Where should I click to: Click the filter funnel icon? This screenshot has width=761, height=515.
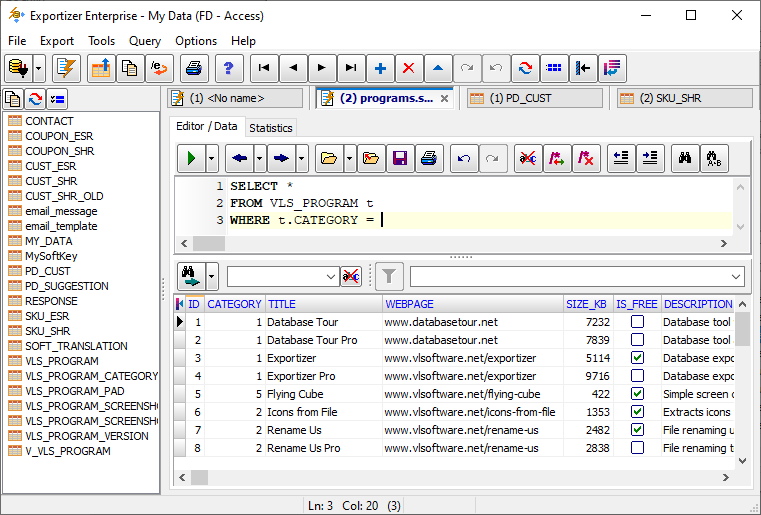point(389,277)
